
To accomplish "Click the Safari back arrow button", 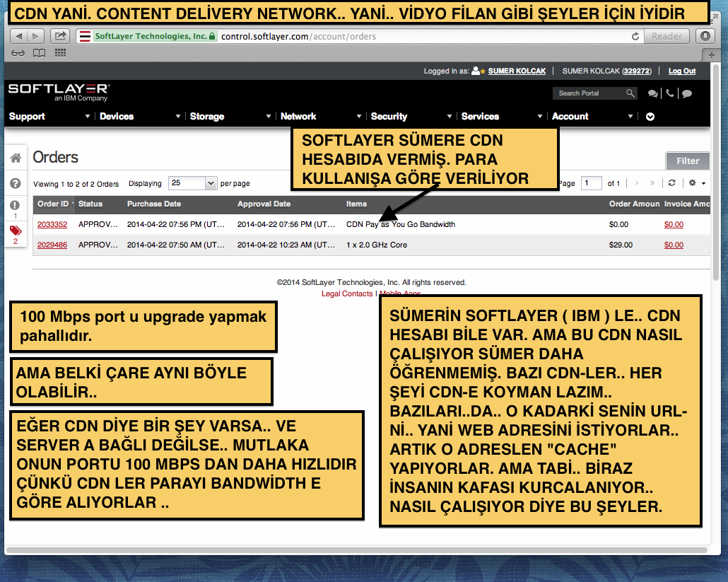I will tap(18, 36).
